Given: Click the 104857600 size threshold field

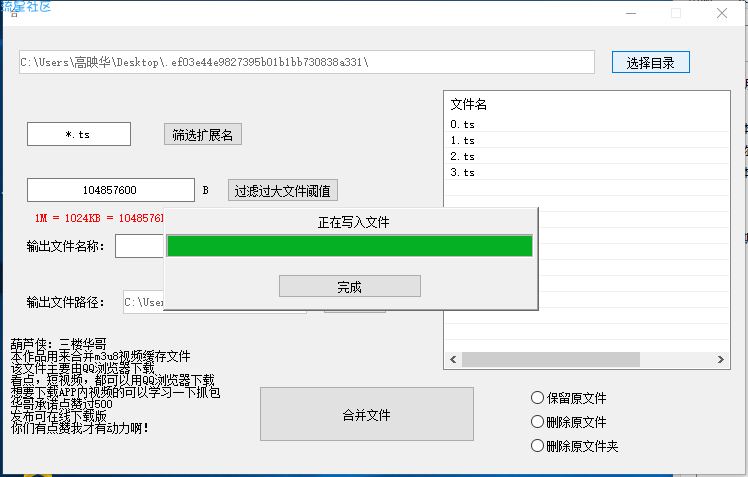Looking at the screenshot, I should [111, 190].
